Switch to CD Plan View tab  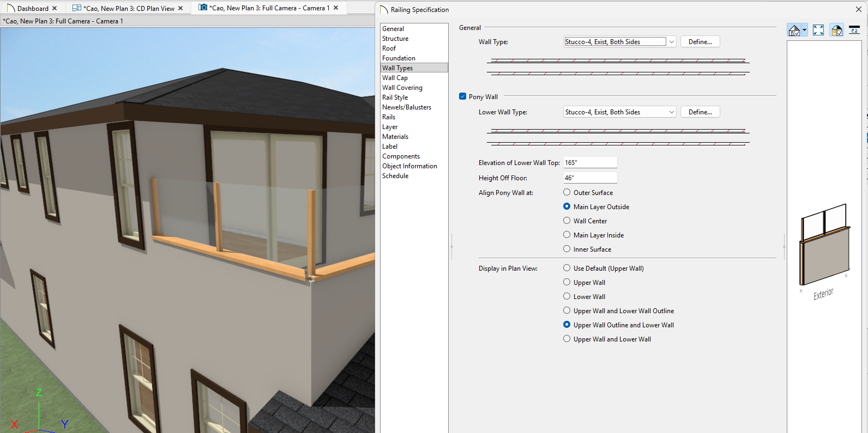click(129, 8)
